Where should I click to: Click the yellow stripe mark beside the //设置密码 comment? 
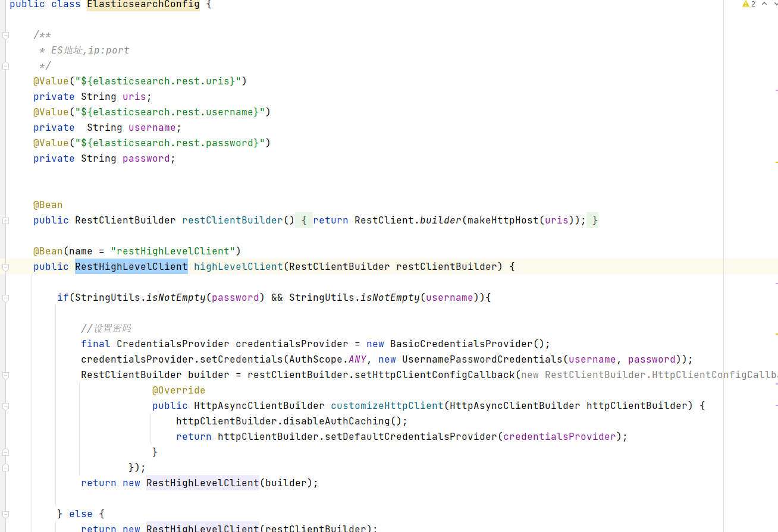click(x=776, y=334)
